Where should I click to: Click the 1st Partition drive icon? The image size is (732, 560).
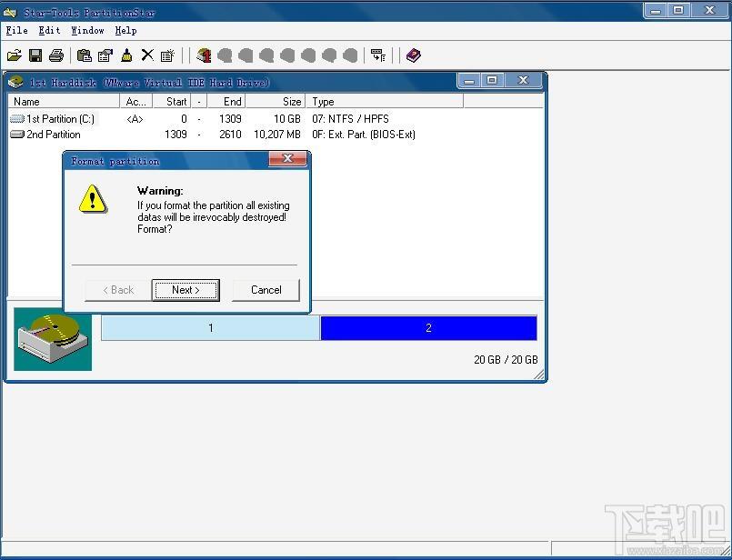click(x=16, y=119)
